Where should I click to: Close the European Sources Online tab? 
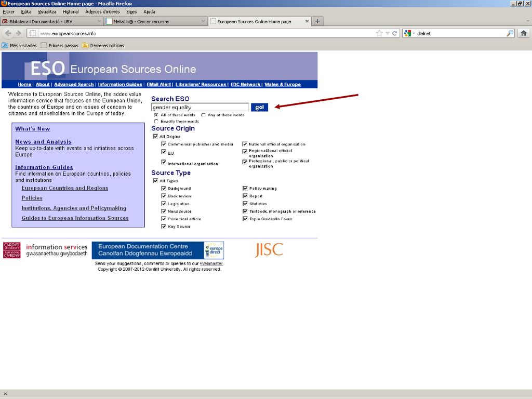coord(307,21)
